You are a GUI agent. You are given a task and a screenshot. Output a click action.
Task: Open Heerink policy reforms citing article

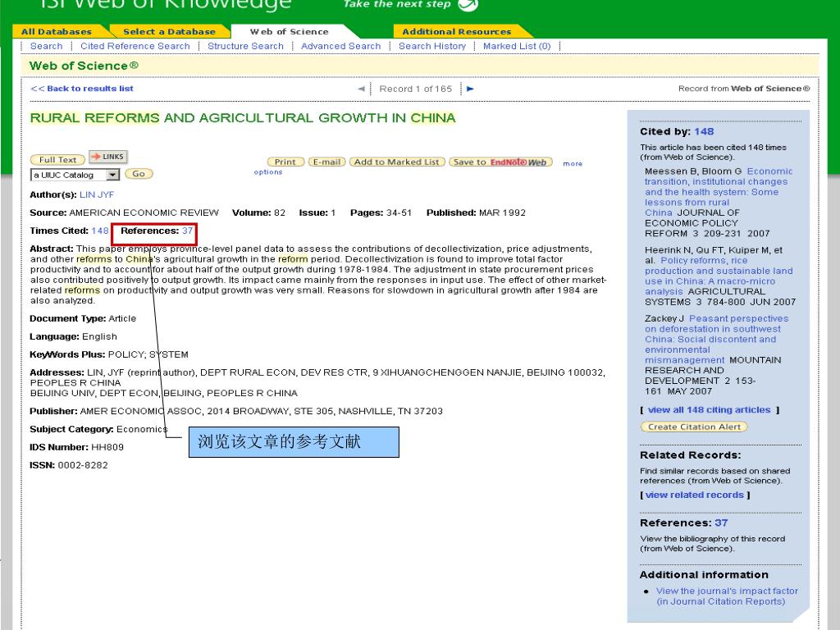719,276
